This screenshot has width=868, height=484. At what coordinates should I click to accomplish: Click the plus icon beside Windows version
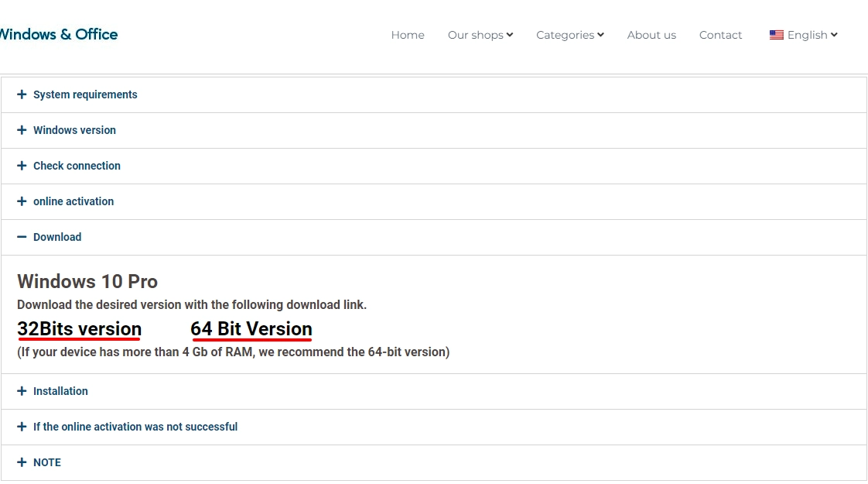[x=22, y=130]
